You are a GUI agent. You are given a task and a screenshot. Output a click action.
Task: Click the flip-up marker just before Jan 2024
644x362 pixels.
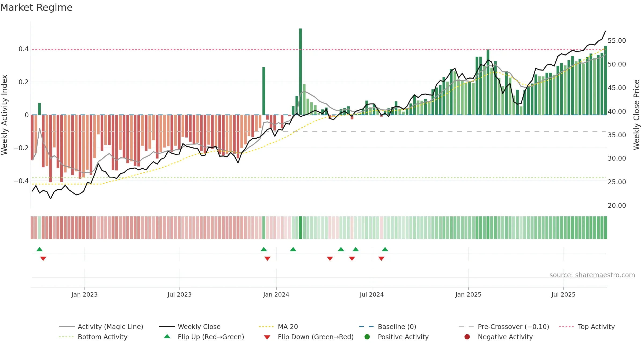click(264, 249)
